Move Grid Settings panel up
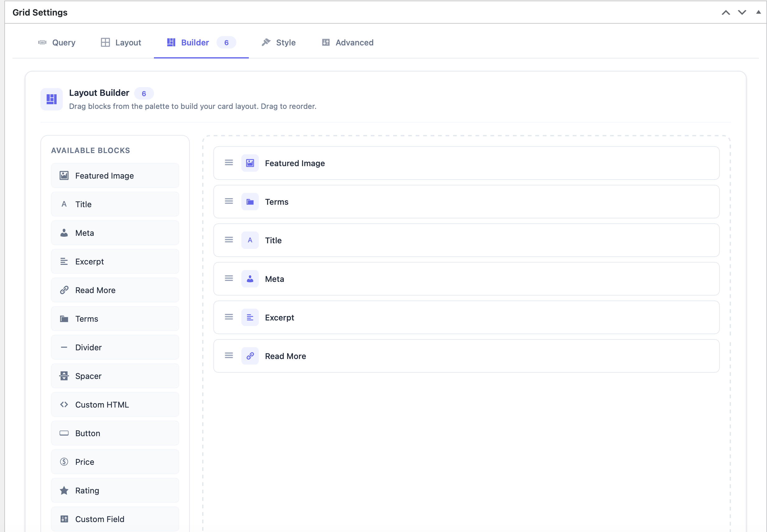This screenshot has height=532, width=767. pos(726,13)
